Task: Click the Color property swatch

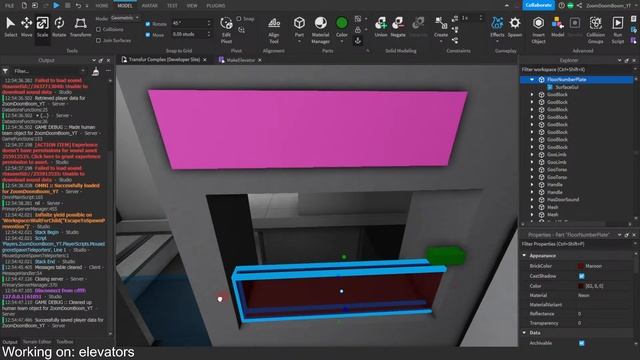Action: pos(581,286)
